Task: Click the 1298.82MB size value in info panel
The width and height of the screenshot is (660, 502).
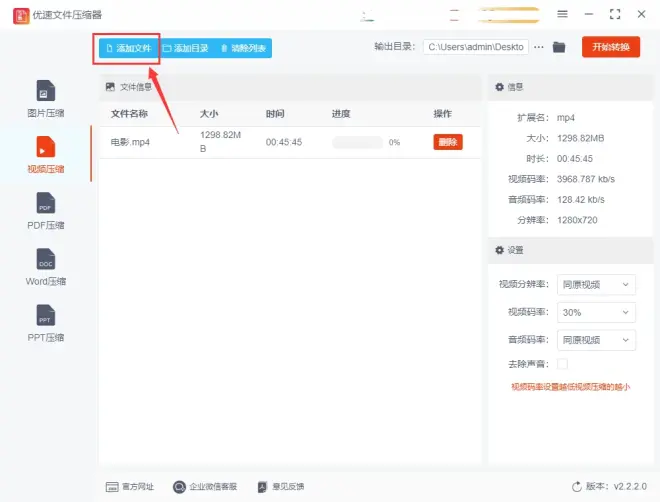Action: tap(580, 138)
